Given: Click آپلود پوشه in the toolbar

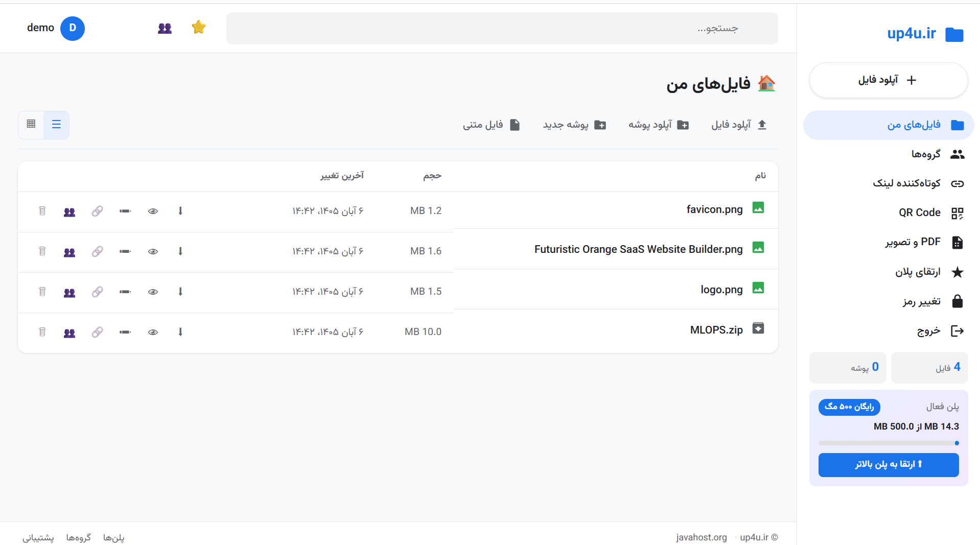Looking at the screenshot, I should pyautogui.click(x=659, y=125).
